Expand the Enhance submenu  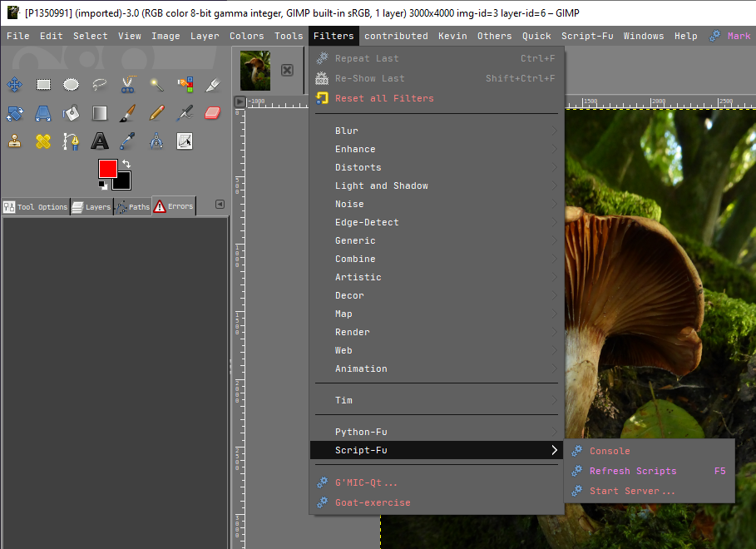tap(437, 149)
